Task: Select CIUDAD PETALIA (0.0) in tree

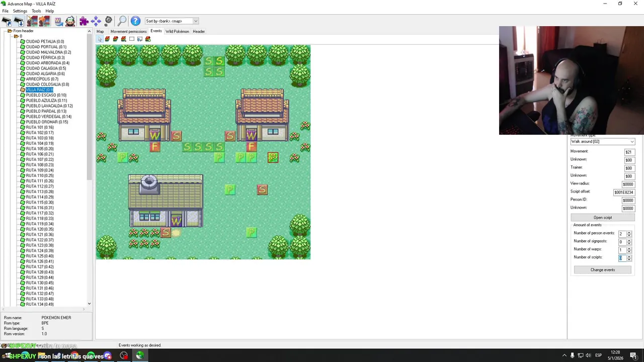Action: [45, 42]
